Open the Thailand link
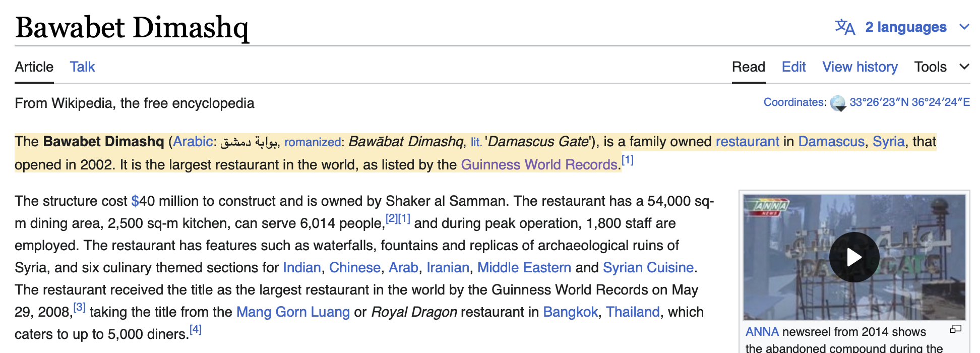The image size is (980, 353). tap(633, 312)
